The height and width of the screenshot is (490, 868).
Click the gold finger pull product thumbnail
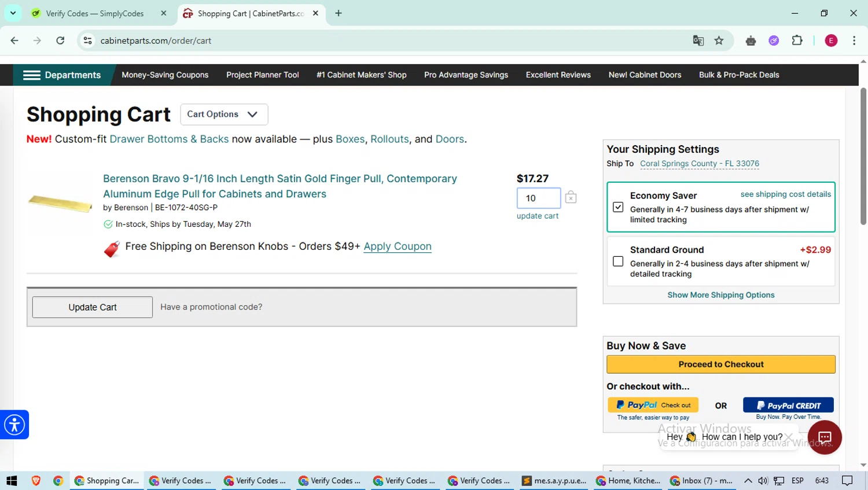(60, 203)
